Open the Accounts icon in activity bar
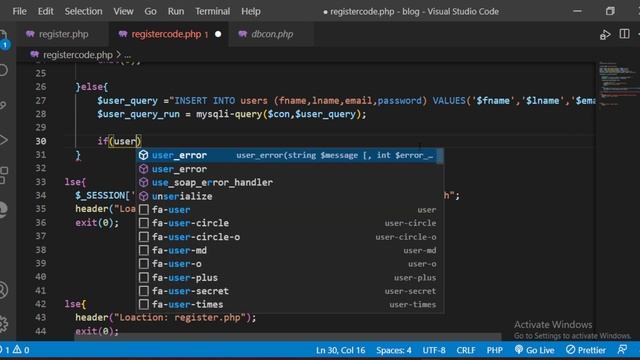This screenshot has height=360, width=640. pos(3,290)
